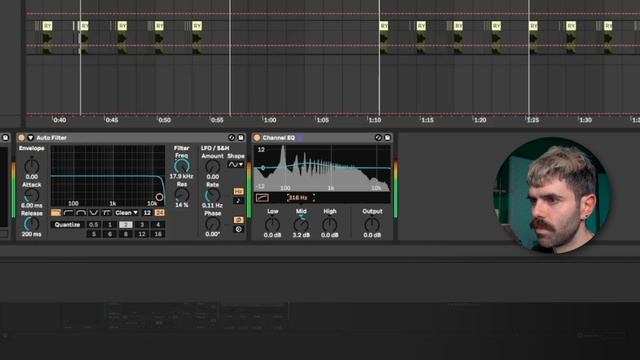
Task: Click the filter cutoff handle on graph
Action: (159, 197)
